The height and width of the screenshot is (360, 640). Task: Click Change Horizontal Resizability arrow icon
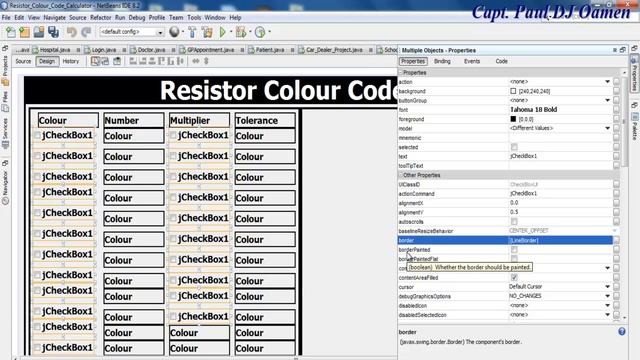point(196,61)
